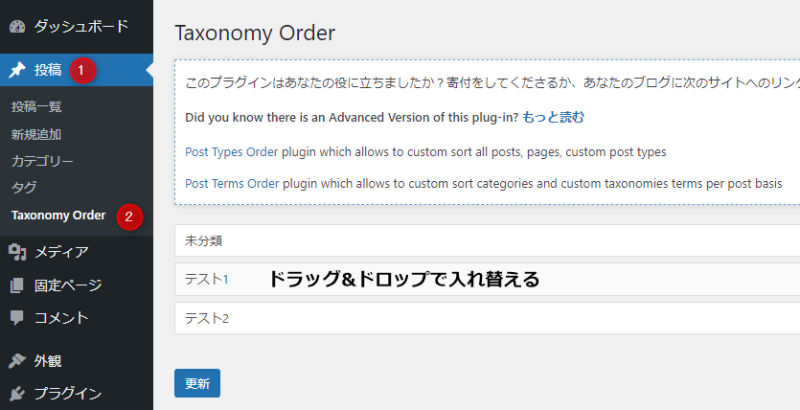Click the pages icon beside 固定ページ
The width and height of the screenshot is (800, 410).
17,285
